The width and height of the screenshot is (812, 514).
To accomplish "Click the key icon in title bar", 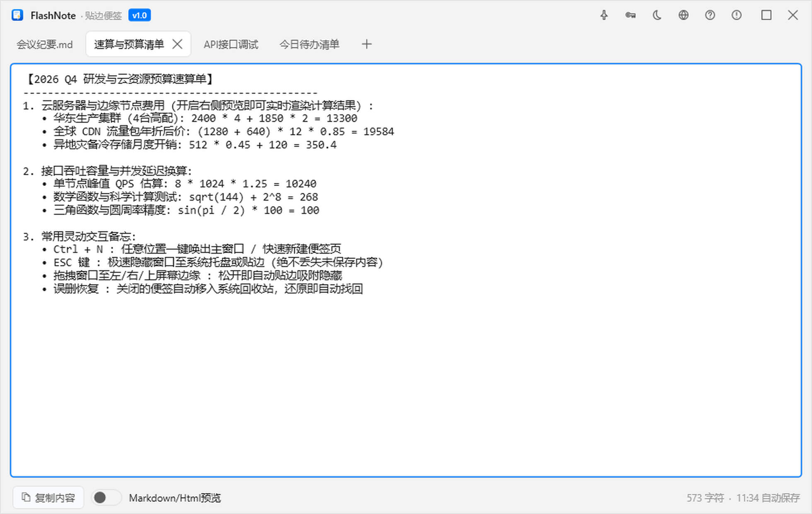I will point(631,15).
